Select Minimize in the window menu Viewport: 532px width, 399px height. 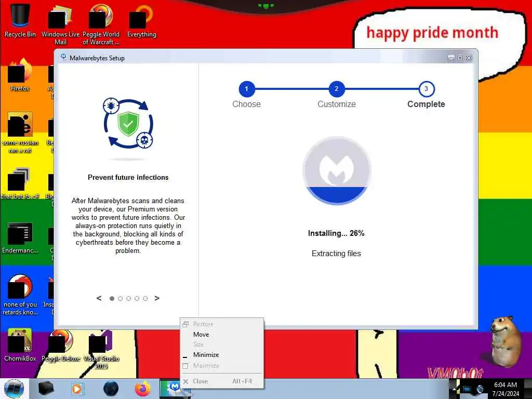(222, 355)
